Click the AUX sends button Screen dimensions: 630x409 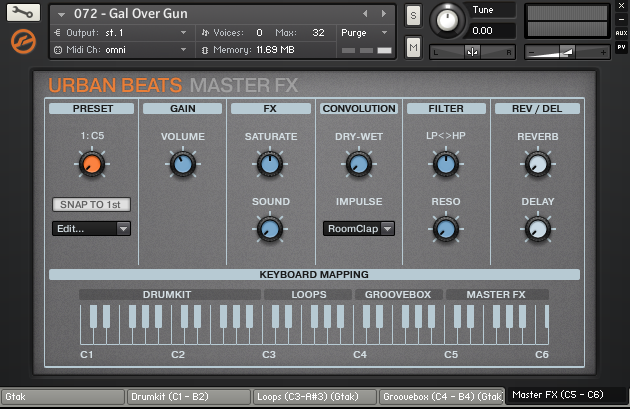click(621, 33)
